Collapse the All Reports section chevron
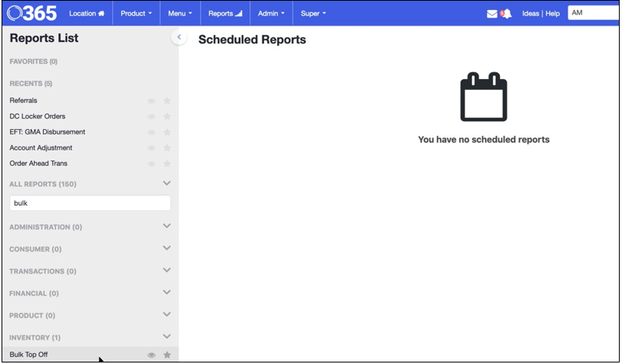The width and height of the screenshot is (622, 364). (x=167, y=184)
